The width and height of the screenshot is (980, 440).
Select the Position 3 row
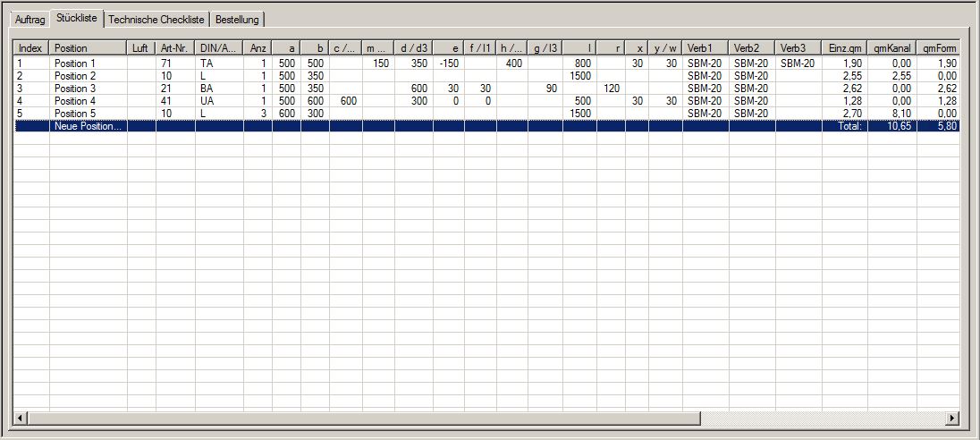point(87,89)
